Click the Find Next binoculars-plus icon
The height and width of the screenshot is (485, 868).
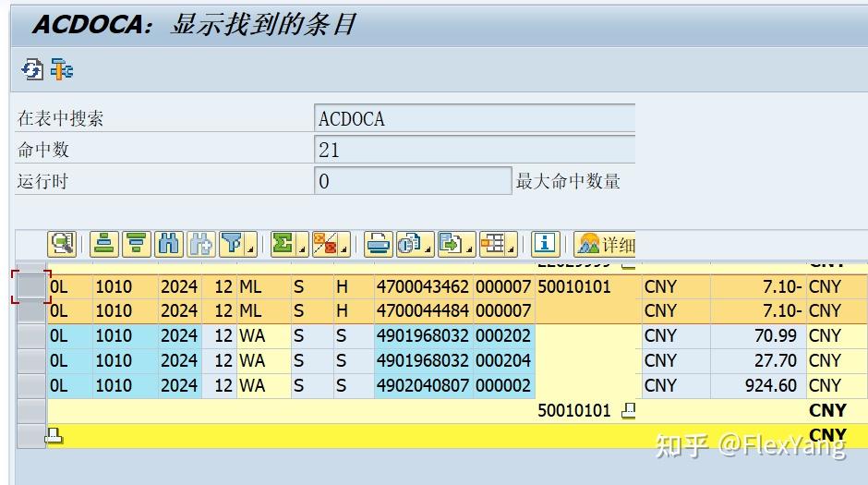coord(201,244)
